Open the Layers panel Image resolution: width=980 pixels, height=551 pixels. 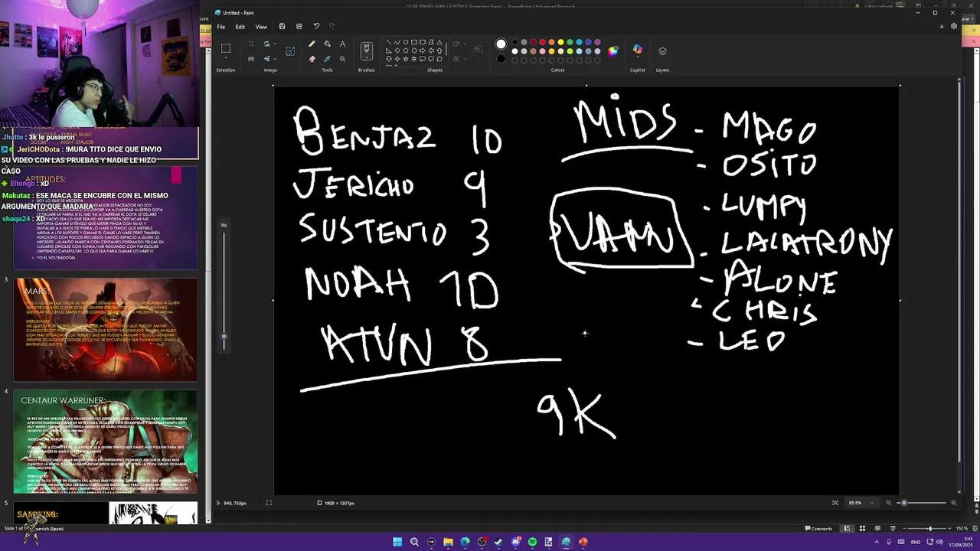[x=662, y=51]
